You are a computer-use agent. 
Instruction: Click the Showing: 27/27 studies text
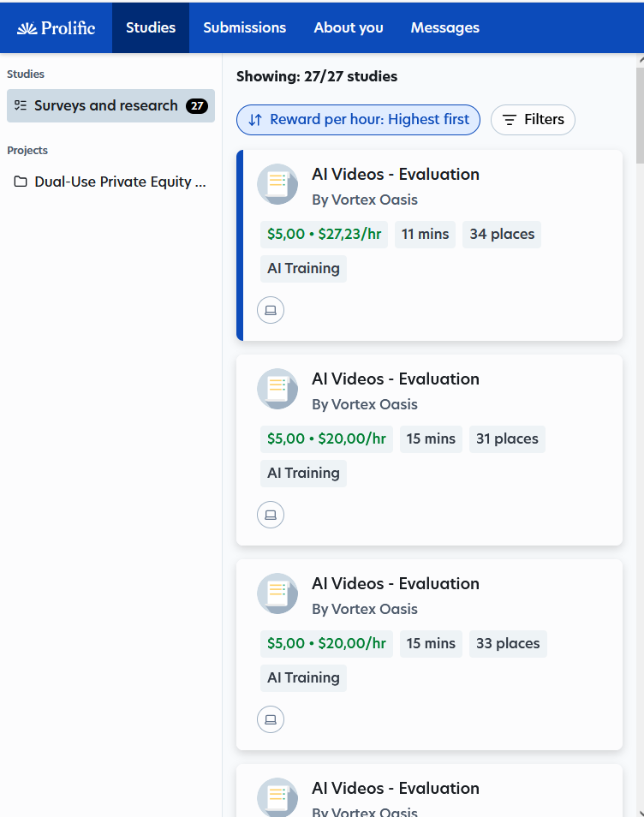point(317,76)
